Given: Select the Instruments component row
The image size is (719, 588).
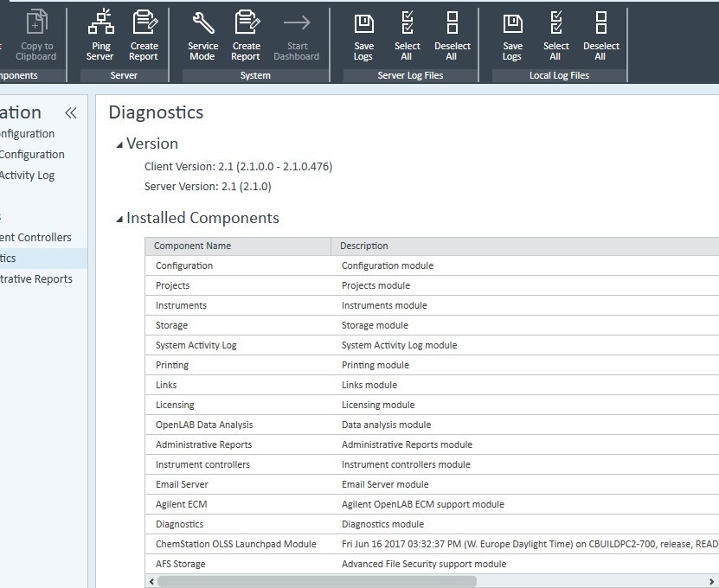Looking at the screenshot, I should (432, 305).
